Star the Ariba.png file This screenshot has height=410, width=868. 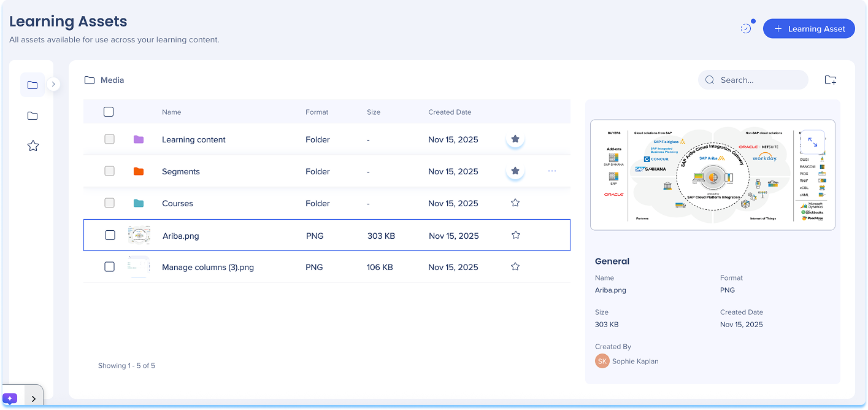click(516, 235)
